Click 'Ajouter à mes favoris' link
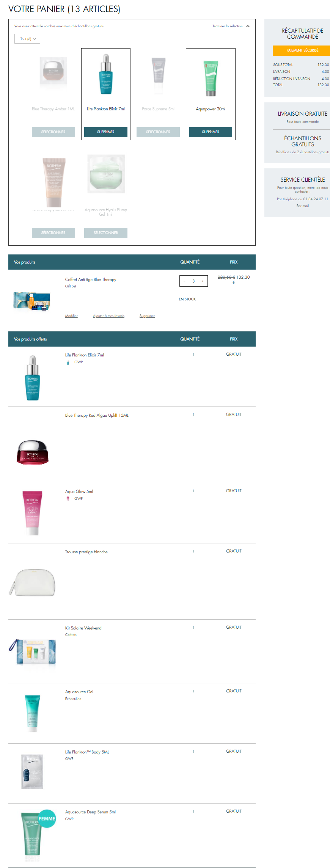Viewport: 330px width, 868px height. point(108,316)
